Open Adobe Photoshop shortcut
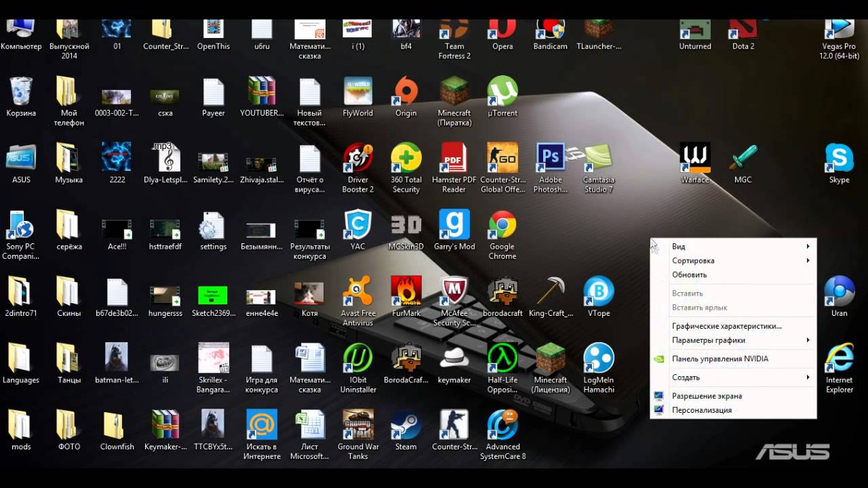Viewport: 868px width, 488px height. pyautogui.click(x=551, y=167)
